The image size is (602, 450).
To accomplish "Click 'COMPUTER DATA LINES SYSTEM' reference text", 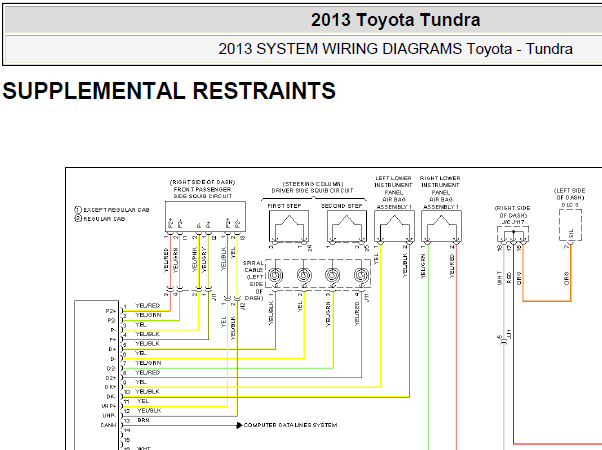I will (x=291, y=425).
